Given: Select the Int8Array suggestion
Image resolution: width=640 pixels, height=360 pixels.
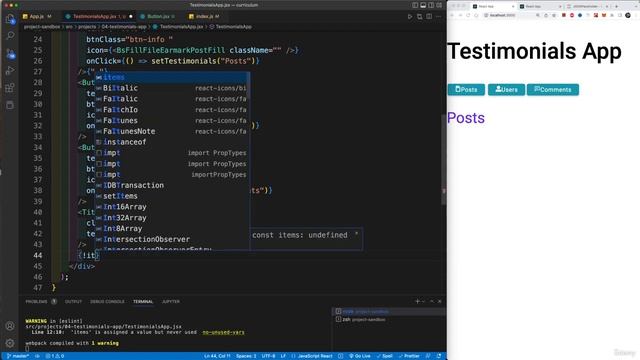Looking at the screenshot, I should (x=172, y=229).
